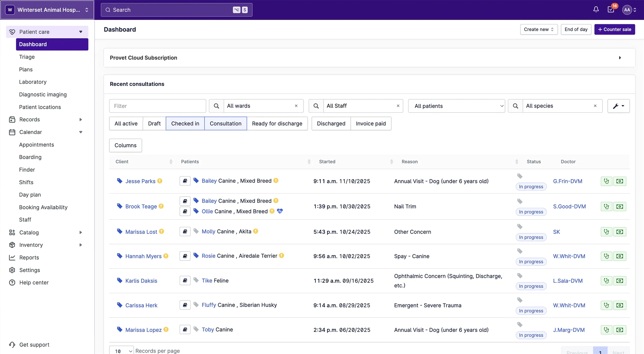644x354 pixels.
Task: Go to Reports in the sidebar
Action: coord(29,257)
